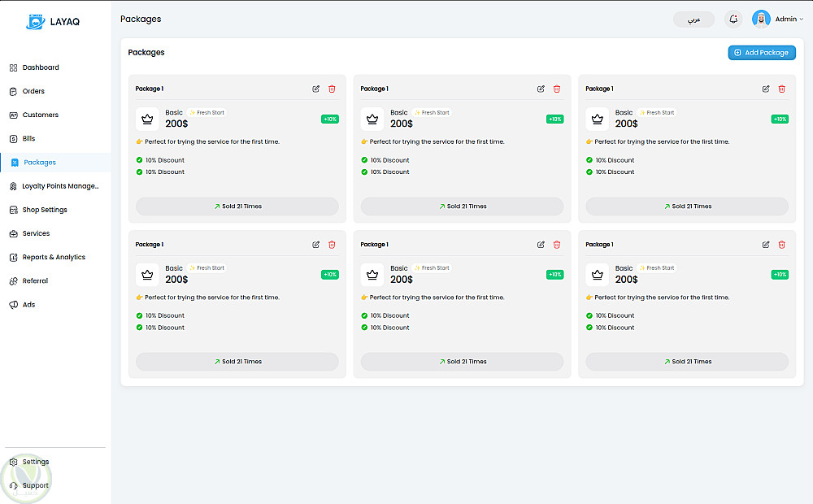
Task: Click the edit icon on the top-left package card
Action: [316, 89]
